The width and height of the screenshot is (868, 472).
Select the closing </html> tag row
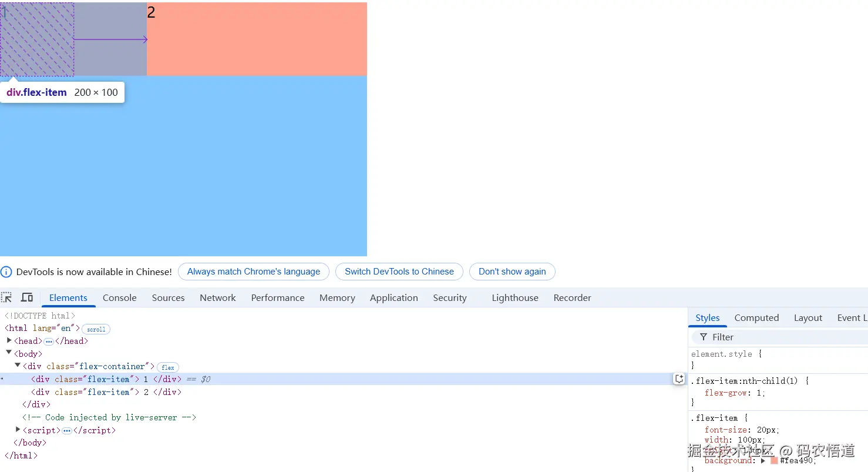344,456
